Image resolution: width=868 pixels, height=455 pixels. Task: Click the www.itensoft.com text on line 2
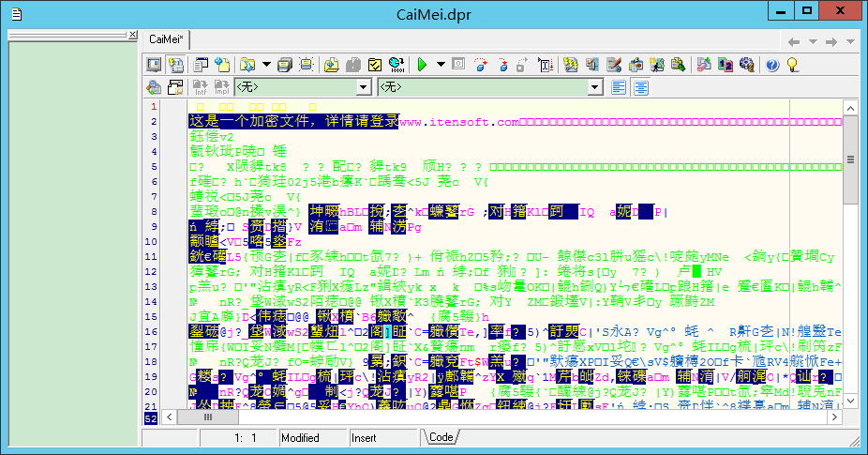coord(459,122)
